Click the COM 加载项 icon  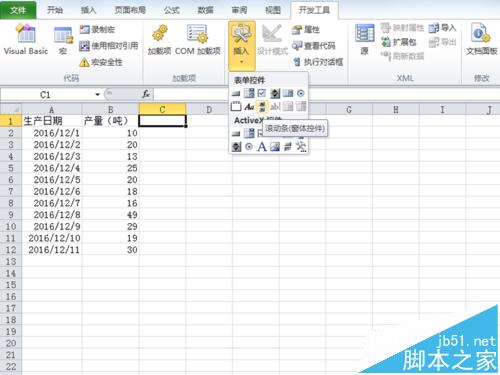coord(197,39)
